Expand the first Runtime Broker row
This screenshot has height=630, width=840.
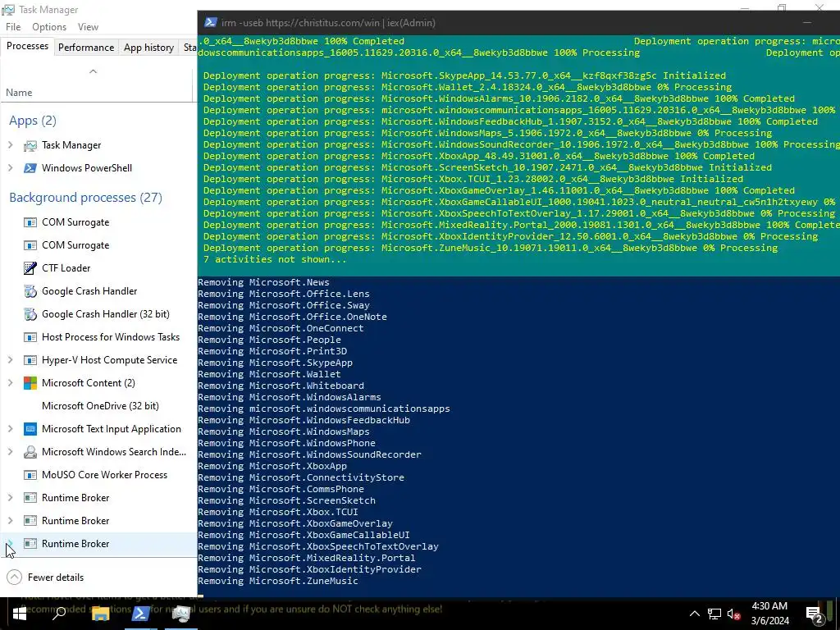10,498
